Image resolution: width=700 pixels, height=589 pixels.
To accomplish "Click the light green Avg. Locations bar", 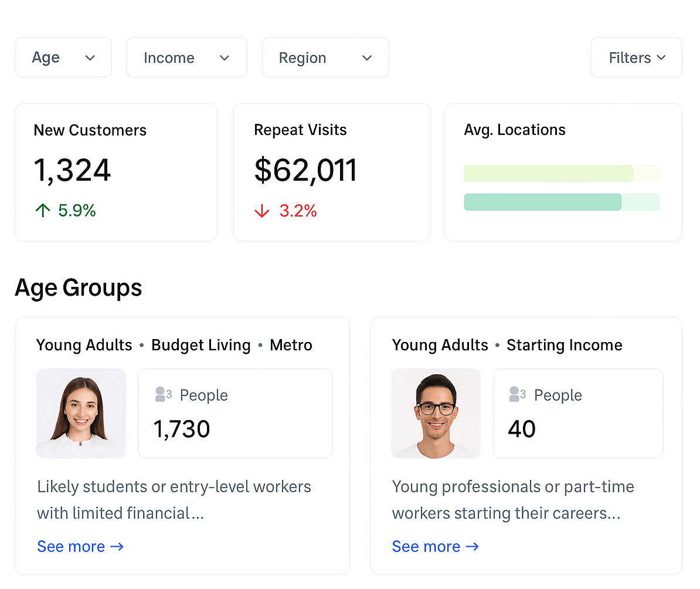I will pos(548,174).
